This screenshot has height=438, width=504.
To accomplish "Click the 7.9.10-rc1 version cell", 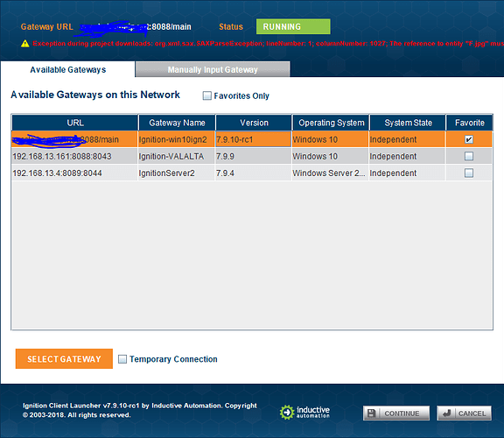I will (253, 139).
